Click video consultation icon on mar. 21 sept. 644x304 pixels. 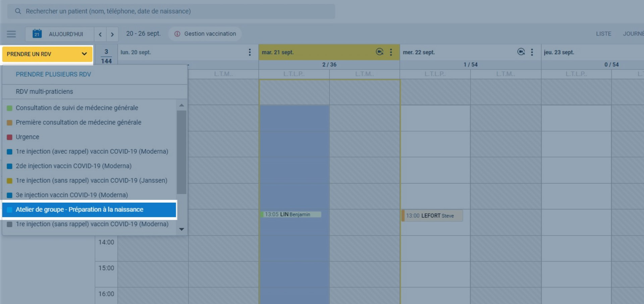(x=379, y=52)
